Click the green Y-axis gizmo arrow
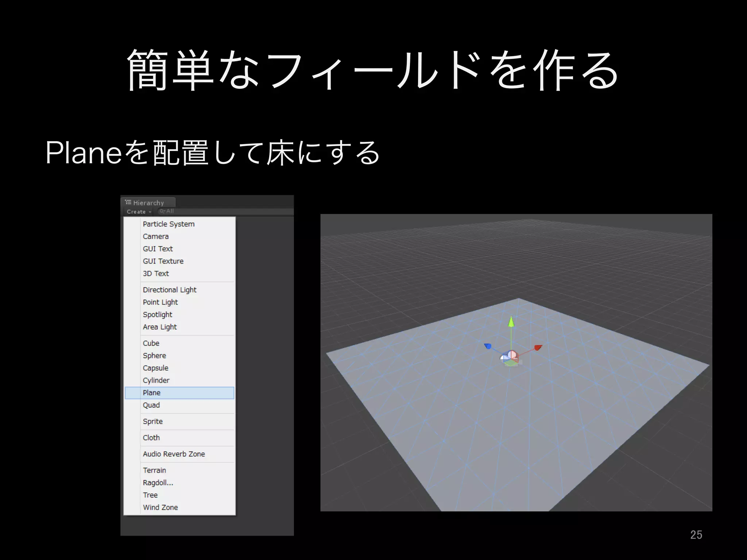The image size is (747, 560). coord(511,322)
